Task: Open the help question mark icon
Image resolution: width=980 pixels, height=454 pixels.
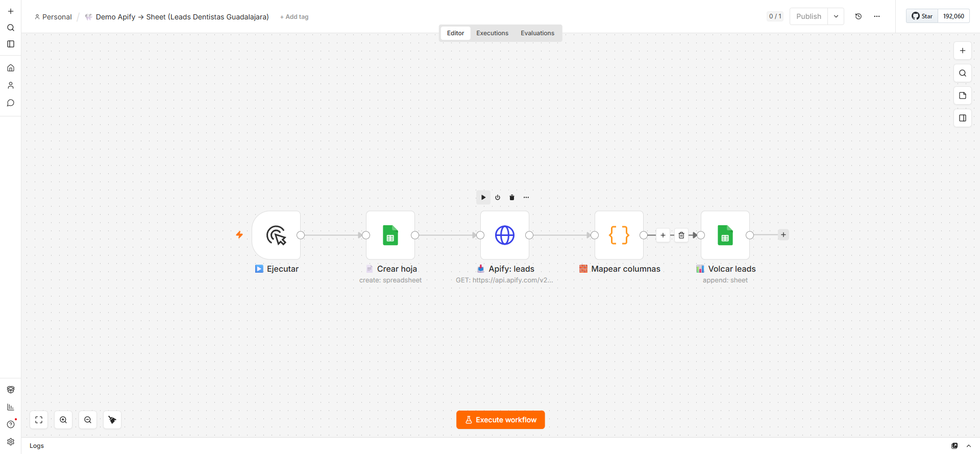Action: point(11,424)
